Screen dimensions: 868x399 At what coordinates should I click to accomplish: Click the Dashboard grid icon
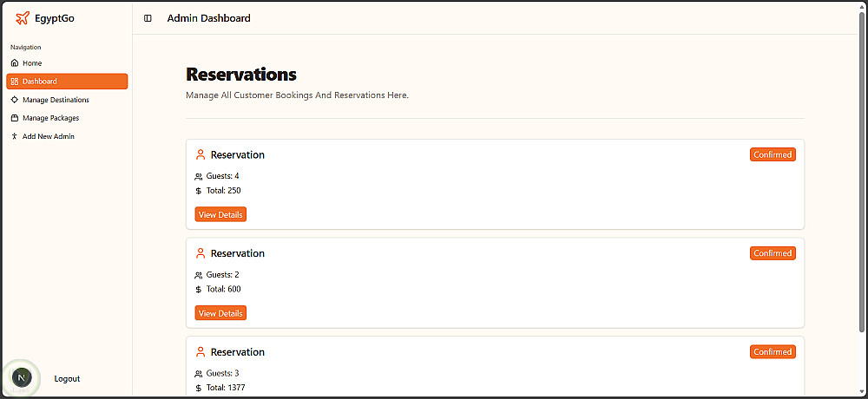(15, 82)
